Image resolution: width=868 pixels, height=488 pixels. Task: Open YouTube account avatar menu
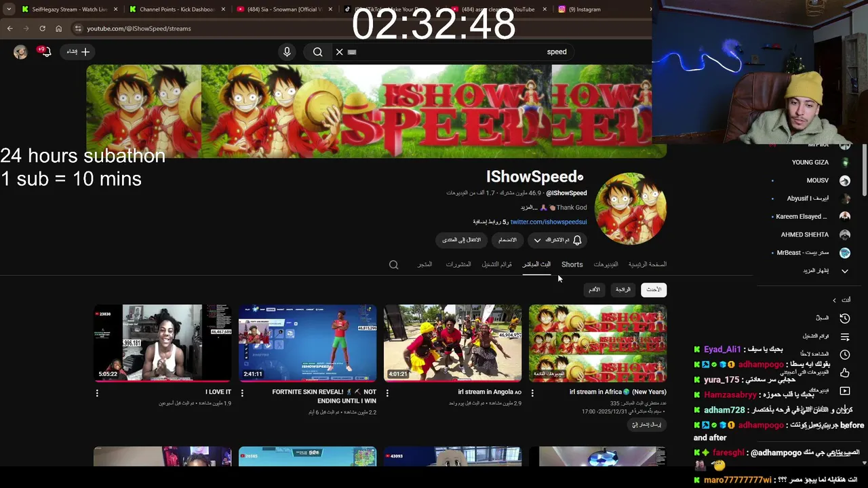pos(20,52)
